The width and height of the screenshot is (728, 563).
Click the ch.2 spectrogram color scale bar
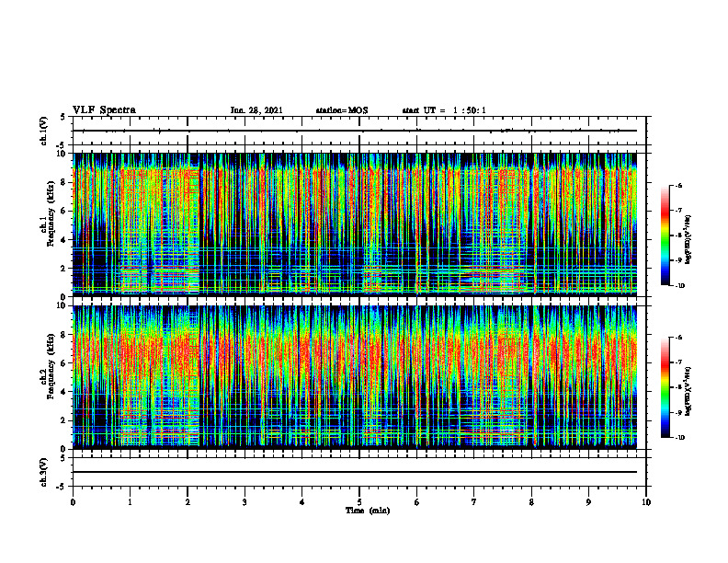pos(665,387)
